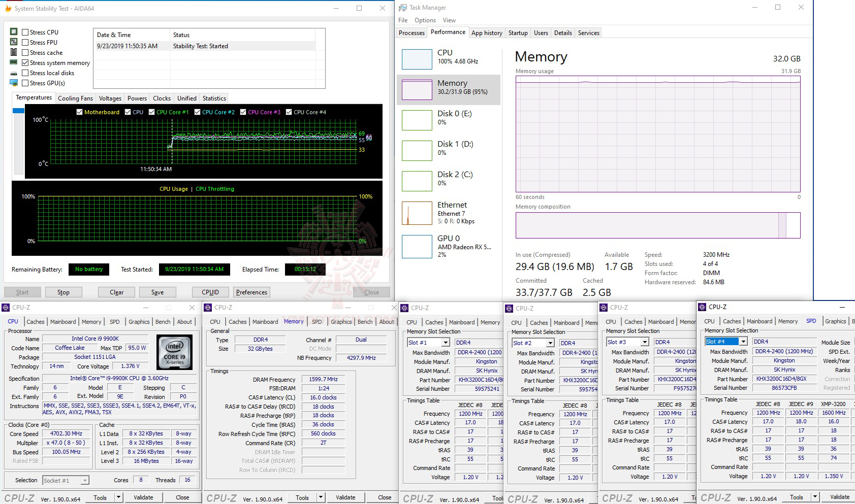Open the Disk 0 (E:) graph thumbnail
Image resolution: width=855 pixels, height=504 pixels.
[417, 120]
